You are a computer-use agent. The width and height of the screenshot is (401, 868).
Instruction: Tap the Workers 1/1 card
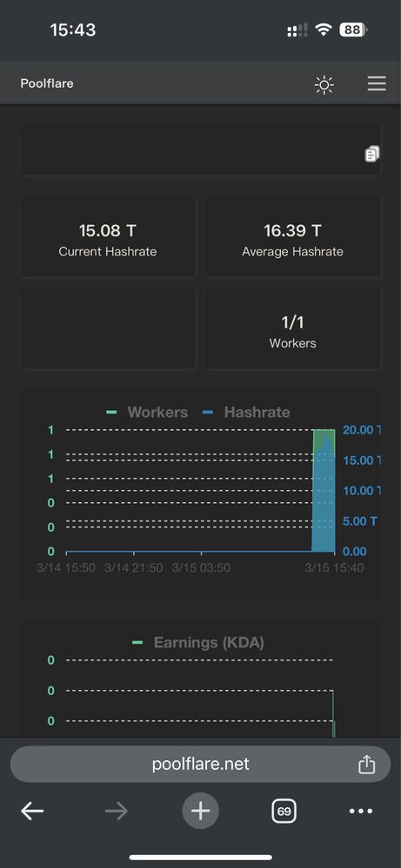(x=293, y=328)
